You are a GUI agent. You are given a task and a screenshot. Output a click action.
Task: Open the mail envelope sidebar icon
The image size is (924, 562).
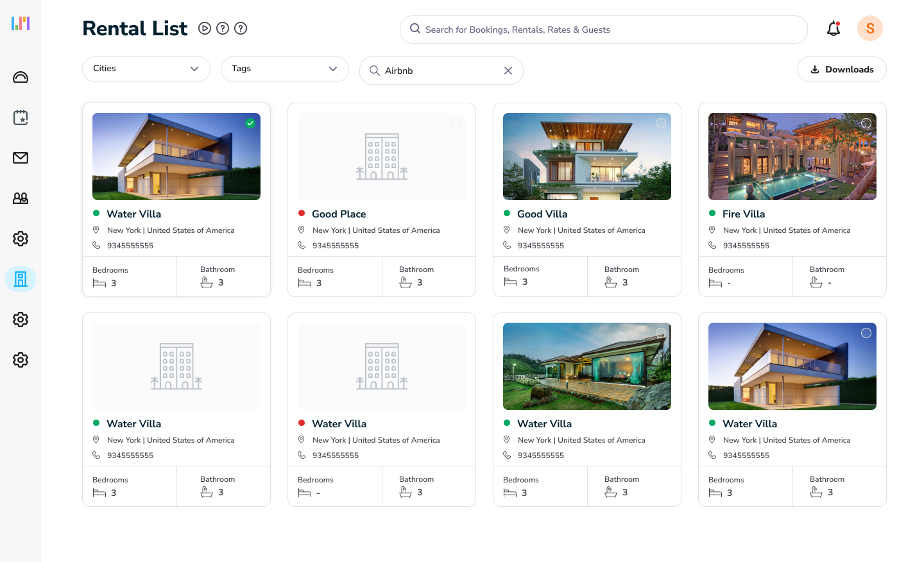click(21, 158)
